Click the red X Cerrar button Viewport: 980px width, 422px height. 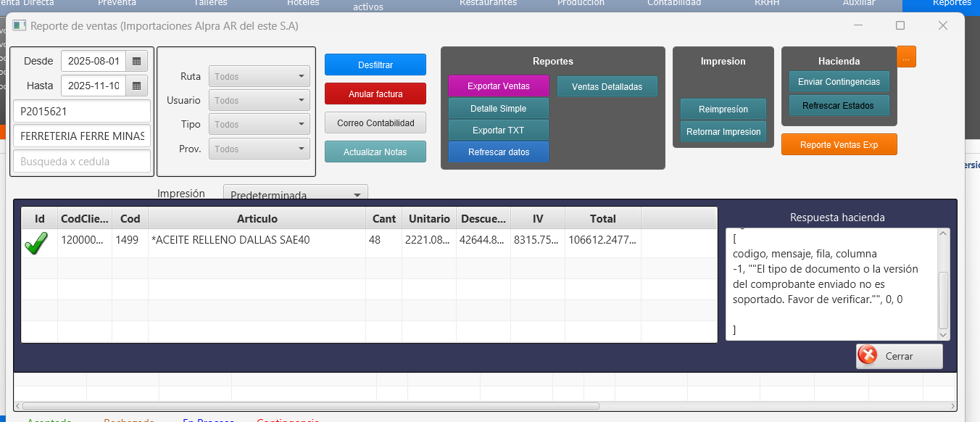click(899, 356)
